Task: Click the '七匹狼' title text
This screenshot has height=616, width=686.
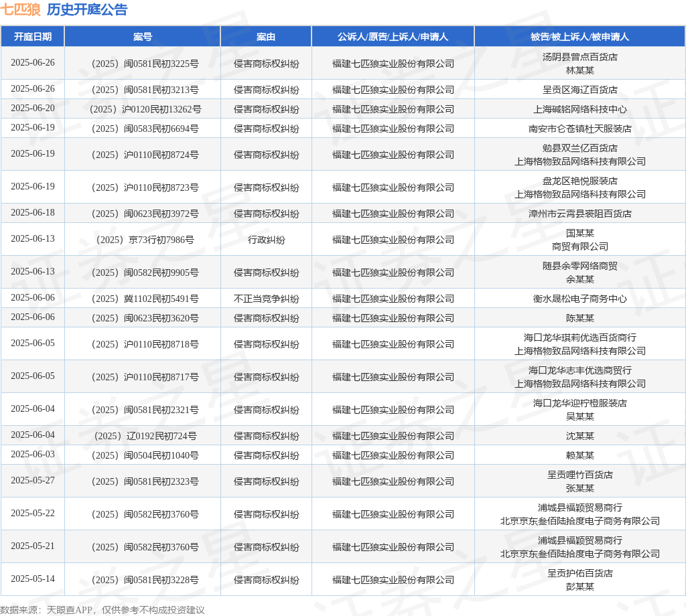Action: pos(21,9)
